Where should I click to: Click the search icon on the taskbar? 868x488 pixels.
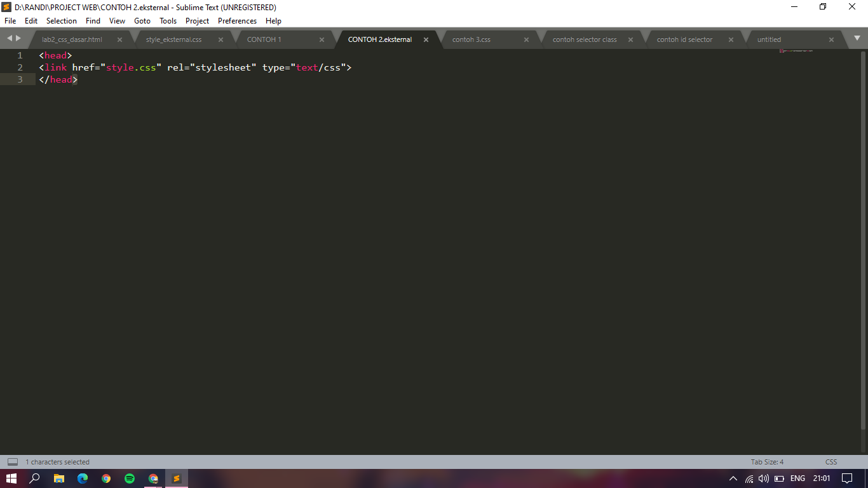(x=35, y=478)
